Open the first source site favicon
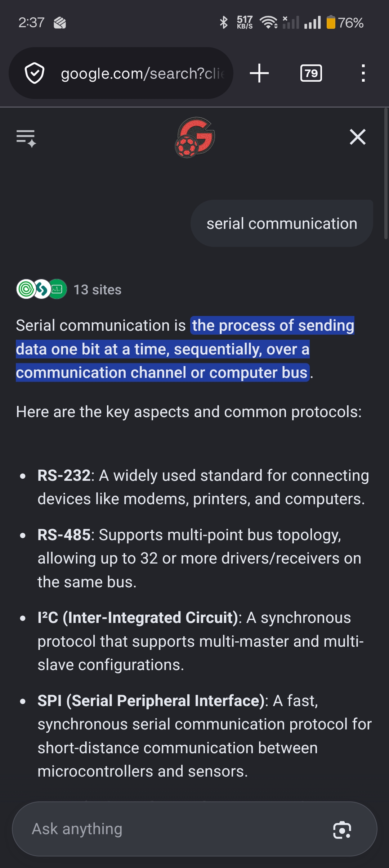389x868 pixels. pyautogui.click(x=26, y=289)
